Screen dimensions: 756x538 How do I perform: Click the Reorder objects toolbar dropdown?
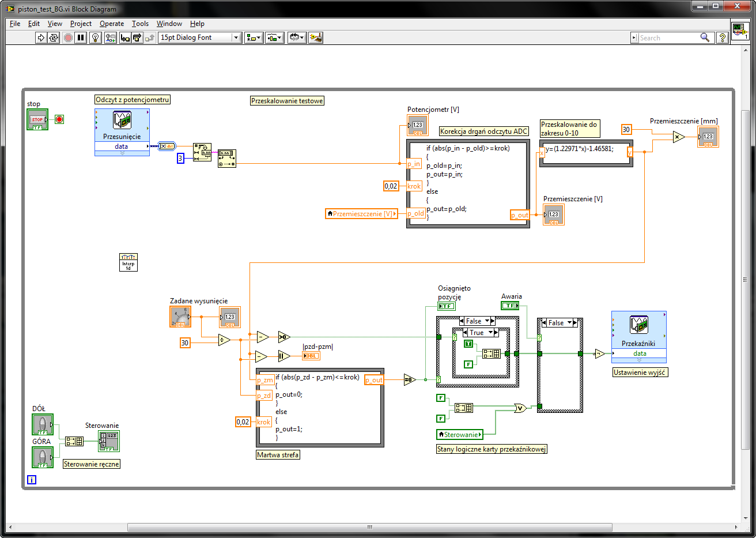(x=297, y=37)
